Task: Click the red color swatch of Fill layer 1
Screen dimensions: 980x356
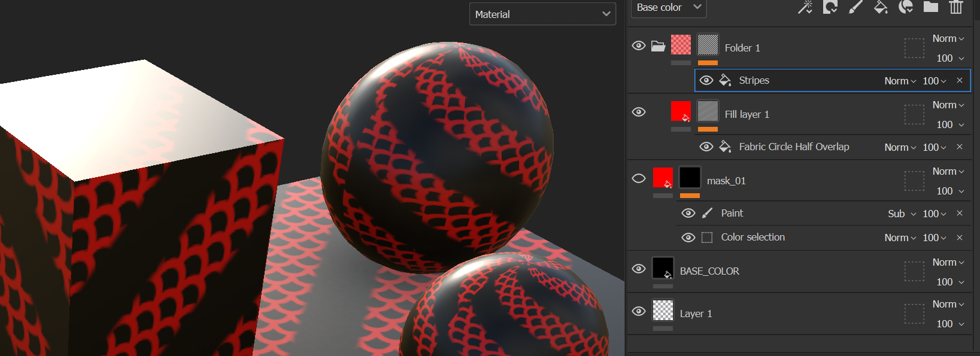Action: (681, 111)
